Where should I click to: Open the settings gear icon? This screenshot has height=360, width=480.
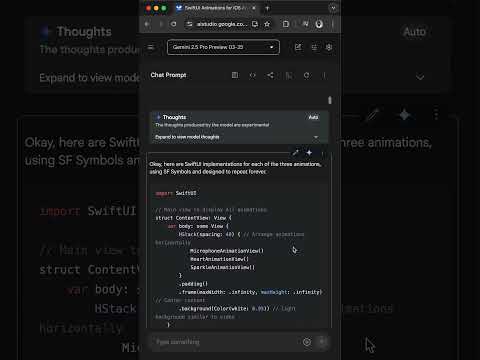(x=329, y=47)
